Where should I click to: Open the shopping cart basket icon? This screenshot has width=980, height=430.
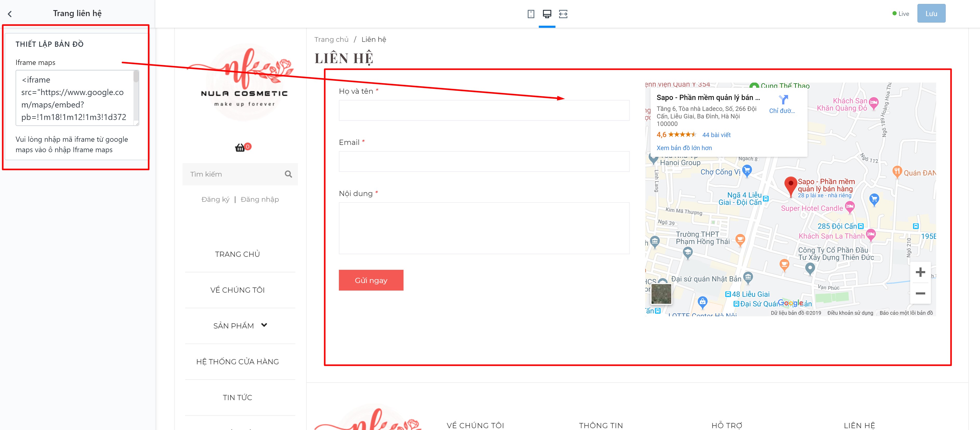(x=240, y=148)
